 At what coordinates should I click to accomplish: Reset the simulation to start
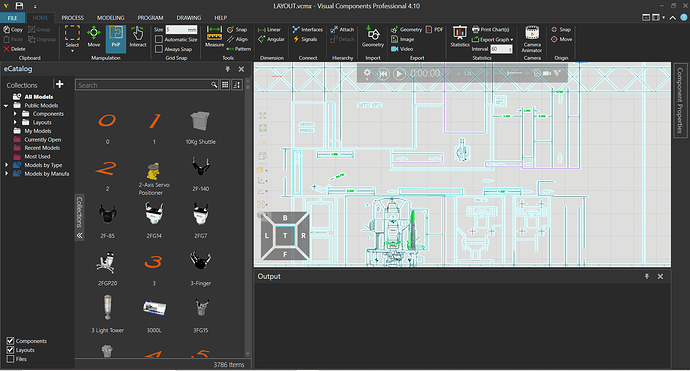[383, 73]
